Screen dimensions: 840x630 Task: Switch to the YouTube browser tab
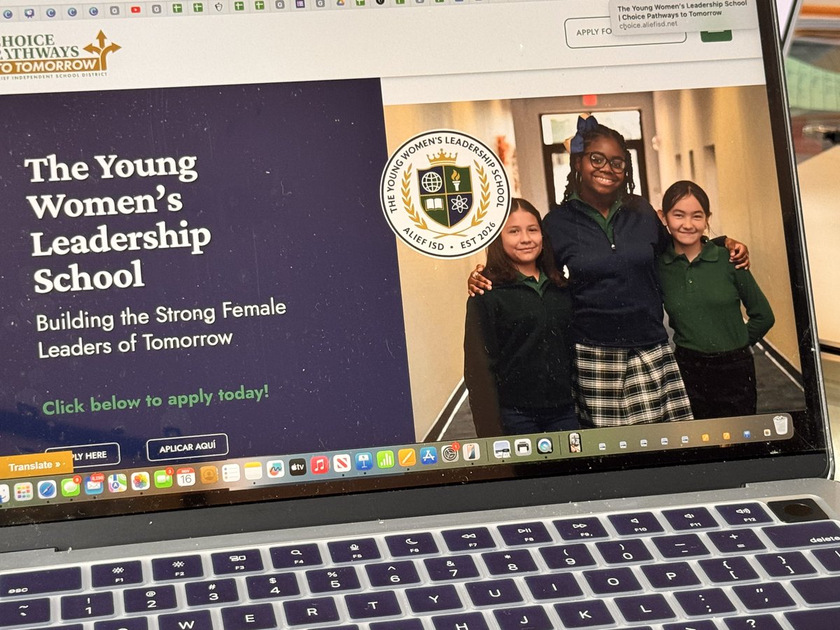click(x=135, y=9)
